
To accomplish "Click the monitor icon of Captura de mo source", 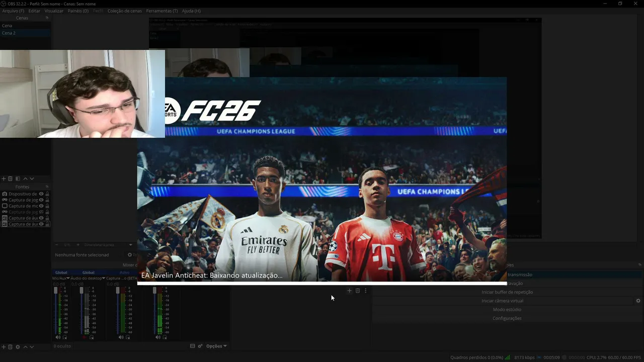I will pyautogui.click(x=5, y=206).
